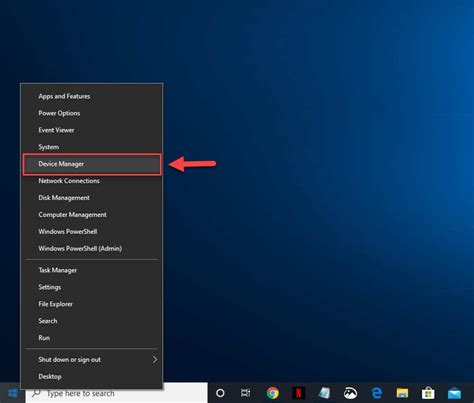Click the search magnifier icon on the taskbar
Screen dimensions: 474x403
pyautogui.click(x=36, y=393)
